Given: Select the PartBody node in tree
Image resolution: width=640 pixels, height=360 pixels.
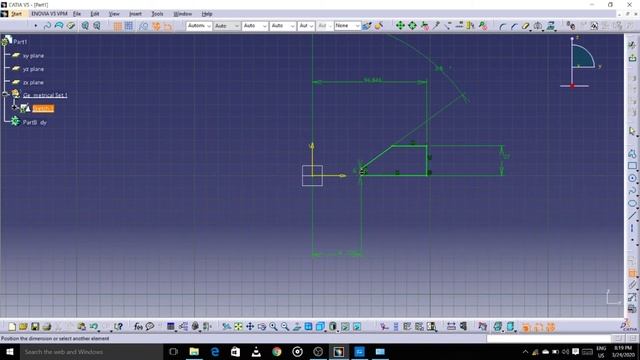Looking at the screenshot, I should (x=35, y=122).
